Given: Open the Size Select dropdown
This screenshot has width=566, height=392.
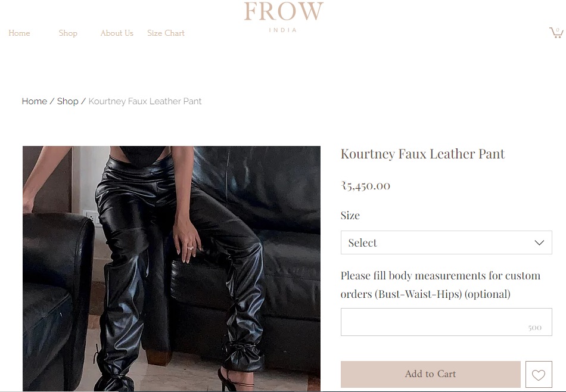Looking at the screenshot, I should tap(446, 242).
